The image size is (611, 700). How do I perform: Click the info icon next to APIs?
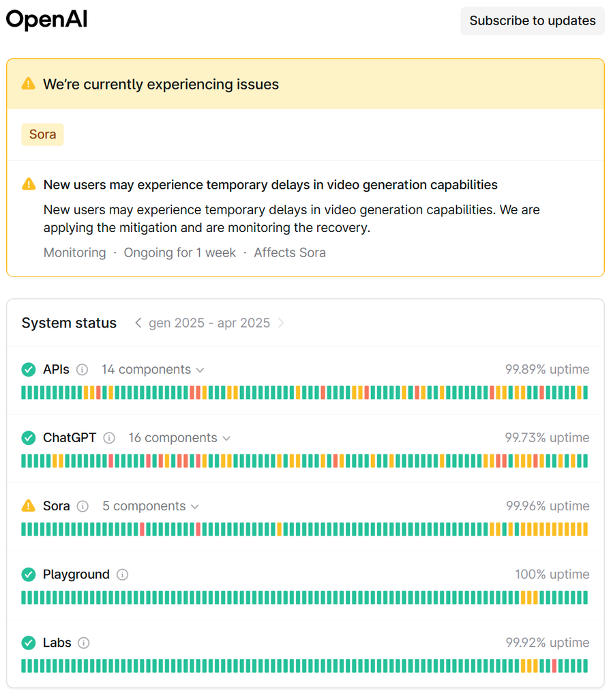(83, 370)
